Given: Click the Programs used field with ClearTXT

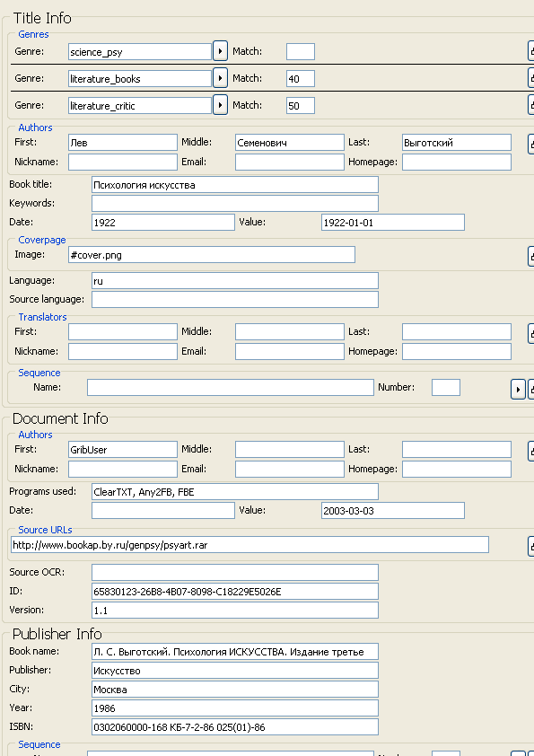Looking at the screenshot, I should point(235,492).
